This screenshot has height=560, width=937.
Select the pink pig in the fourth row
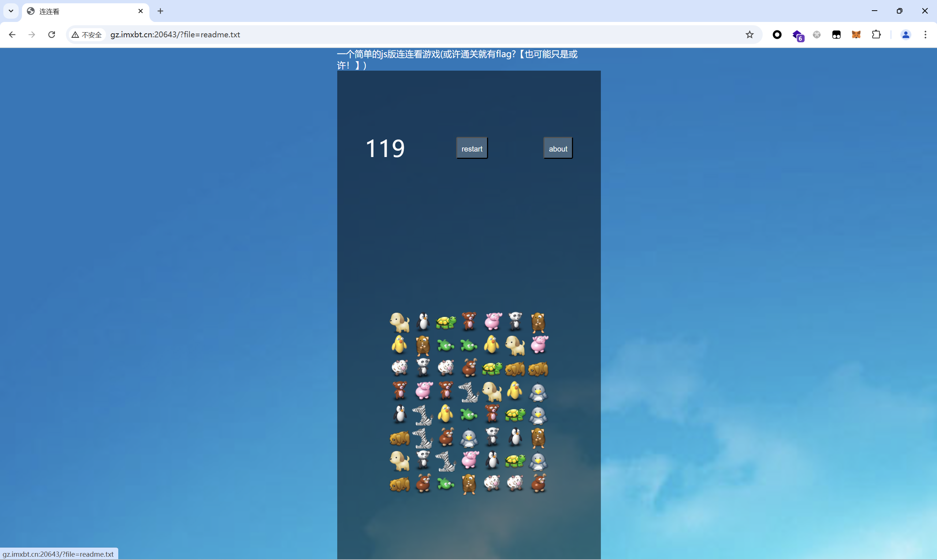click(x=423, y=391)
